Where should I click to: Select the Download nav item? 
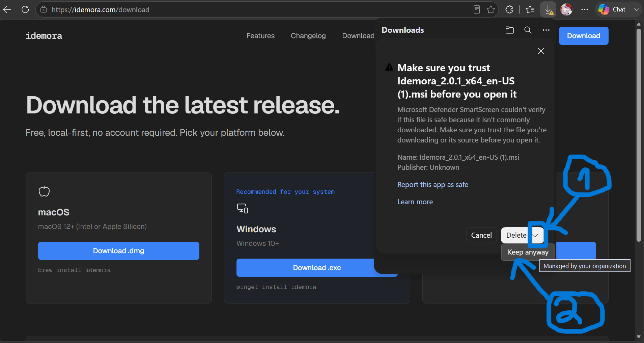(x=358, y=36)
